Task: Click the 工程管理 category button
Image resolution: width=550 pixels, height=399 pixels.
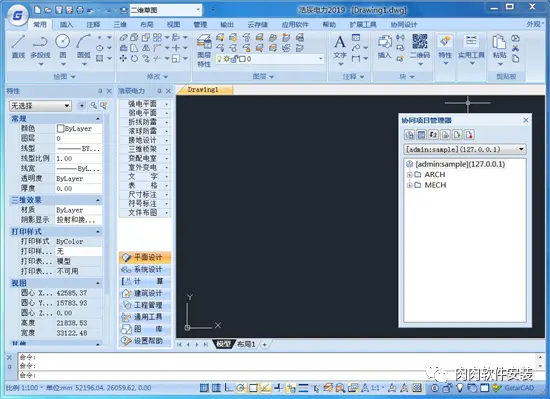Action: [x=145, y=305]
